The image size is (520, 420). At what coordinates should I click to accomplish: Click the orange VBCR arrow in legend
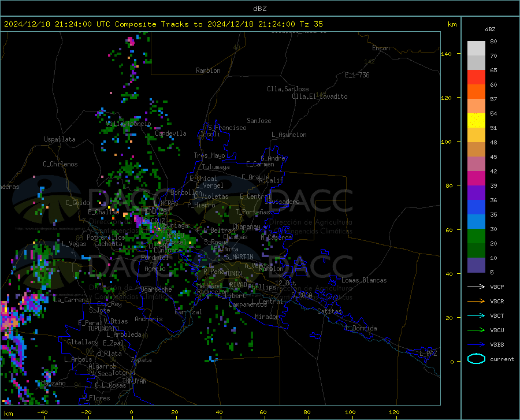click(x=476, y=302)
